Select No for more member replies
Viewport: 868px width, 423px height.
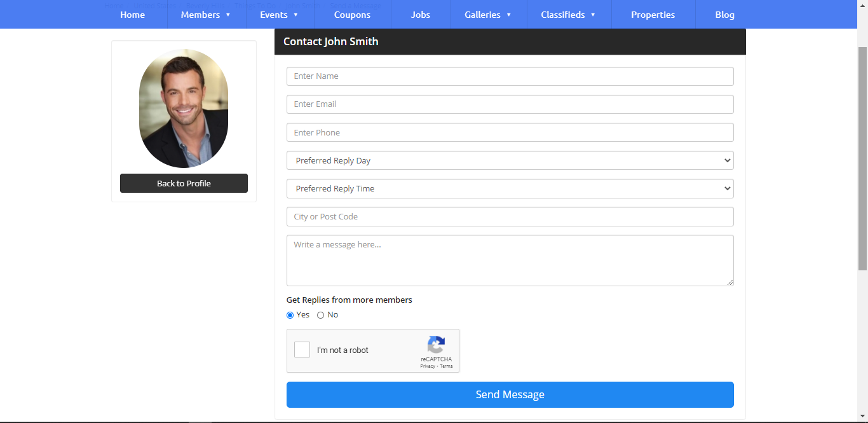click(320, 315)
